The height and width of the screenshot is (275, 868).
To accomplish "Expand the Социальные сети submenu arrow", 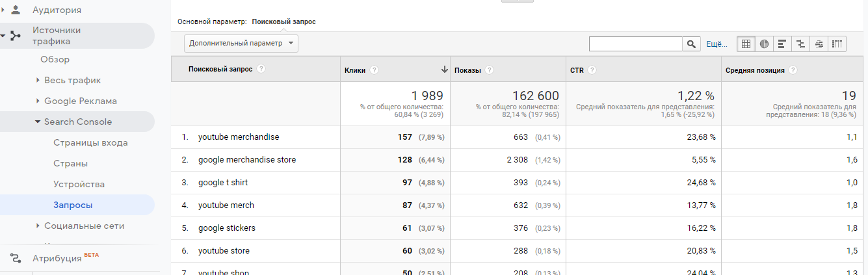I will coord(38,226).
